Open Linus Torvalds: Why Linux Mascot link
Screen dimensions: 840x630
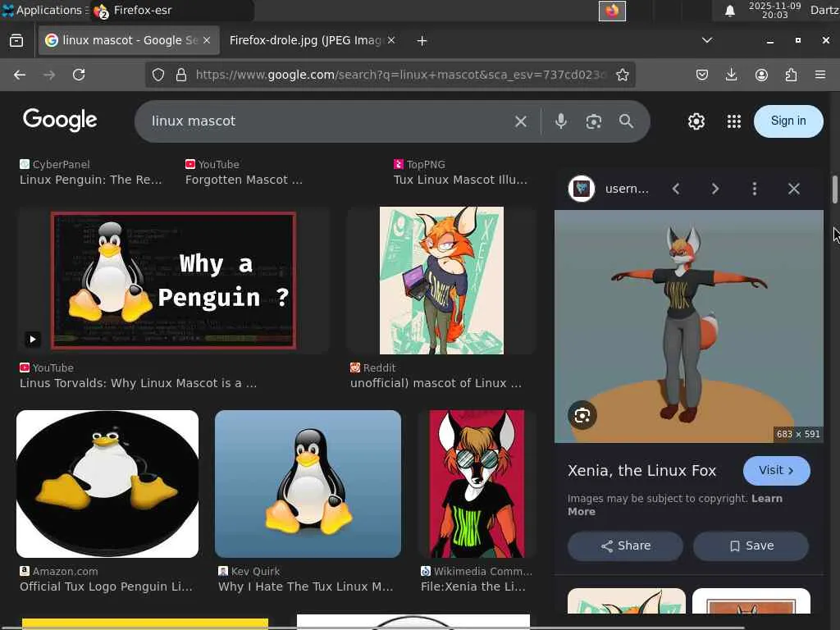pyautogui.click(x=138, y=384)
